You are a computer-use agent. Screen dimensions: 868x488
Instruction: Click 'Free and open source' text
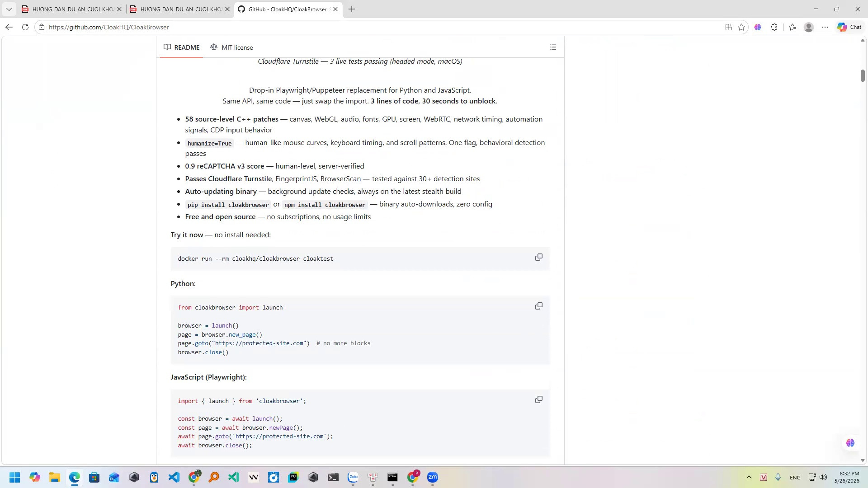click(220, 217)
